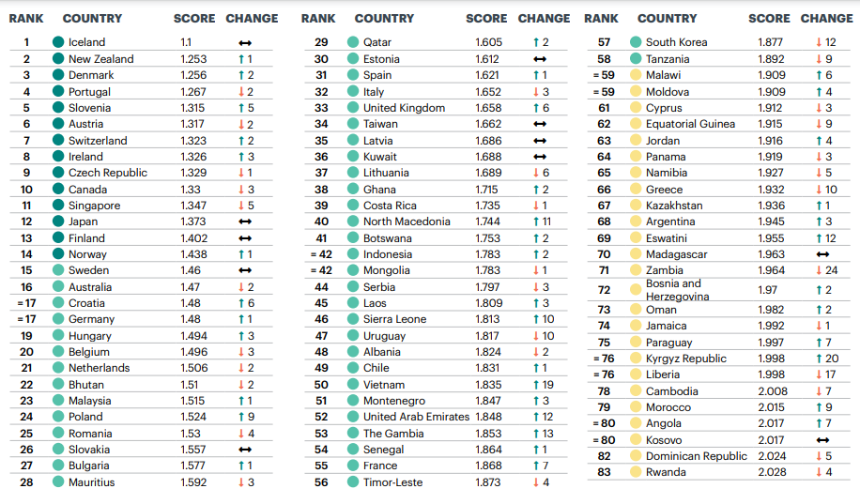
Task: Select the dot beside Timor-Leste
Action: point(353,482)
